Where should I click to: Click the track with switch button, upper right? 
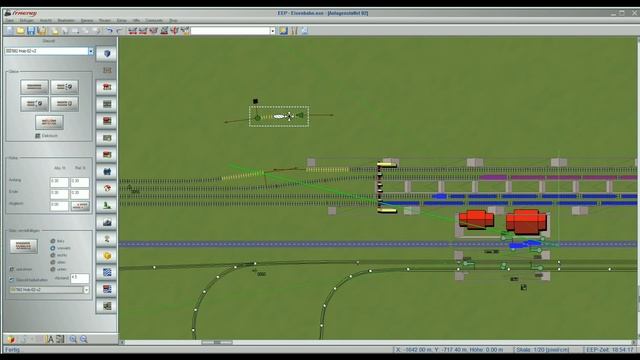click(64, 87)
